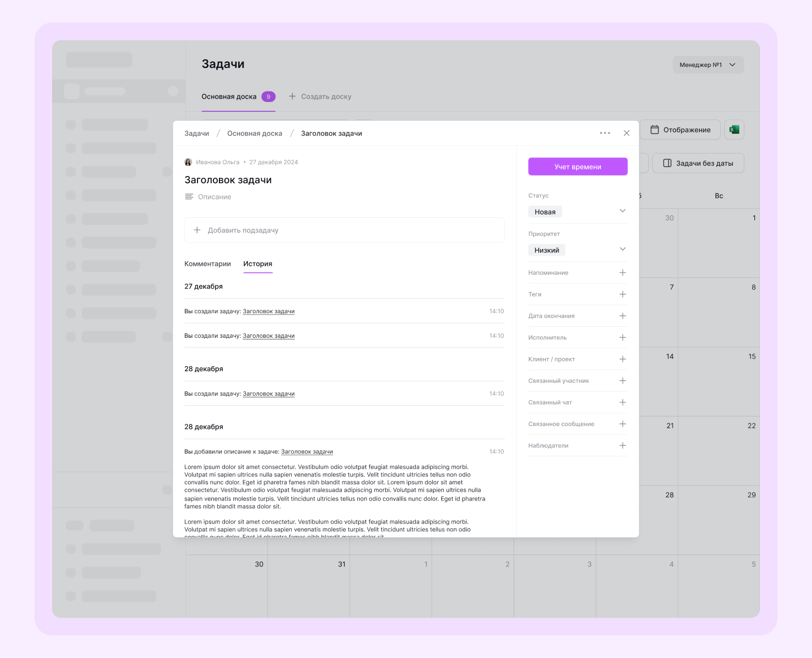Open the three-dots task menu
The width and height of the screenshot is (812, 658).
click(x=605, y=133)
